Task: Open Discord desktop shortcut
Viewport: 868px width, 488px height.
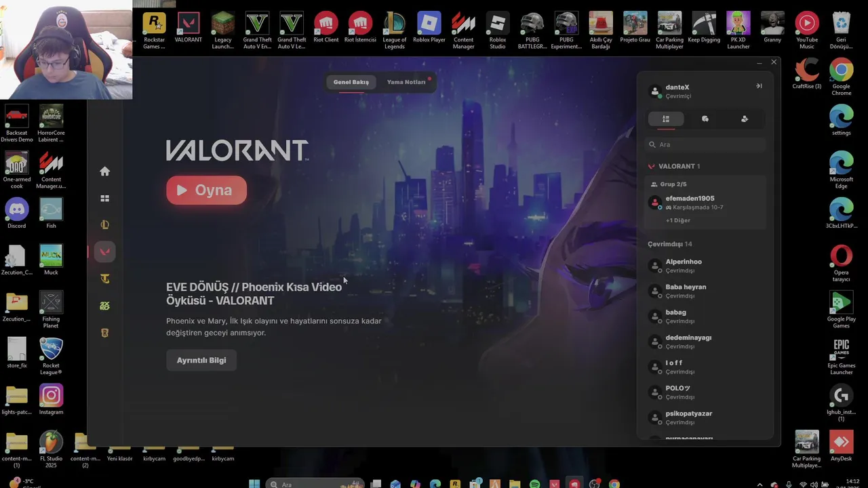Action: [x=17, y=213]
